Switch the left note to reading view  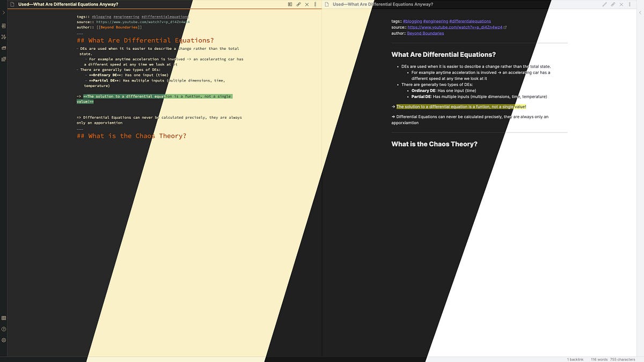[290, 4]
